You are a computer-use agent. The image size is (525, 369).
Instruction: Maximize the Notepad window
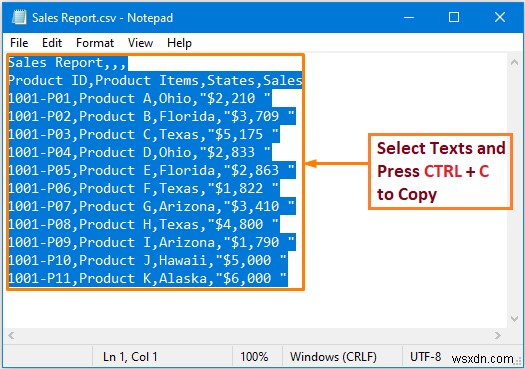(x=454, y=17)
